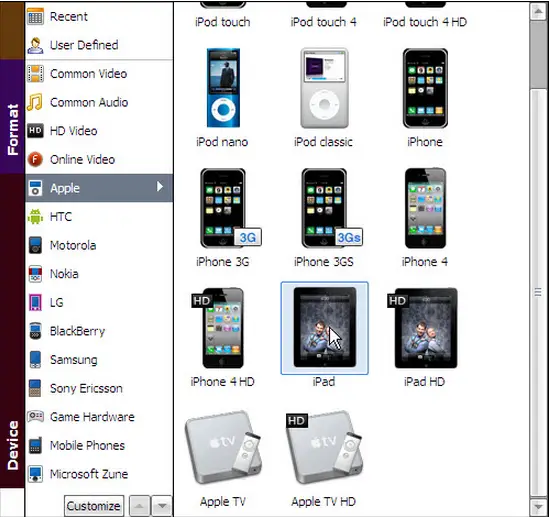Select the iPod touch label
Viewport: 549px width, 517px height.
point(223,22)
